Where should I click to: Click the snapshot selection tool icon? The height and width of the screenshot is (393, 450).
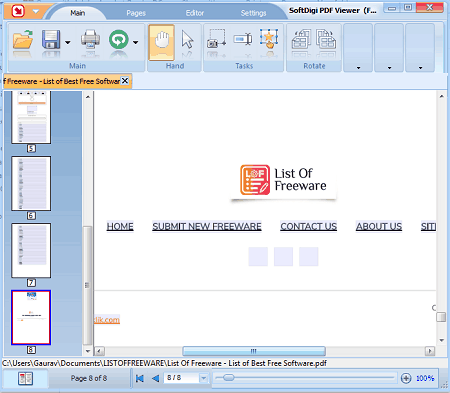pos(217,40)
